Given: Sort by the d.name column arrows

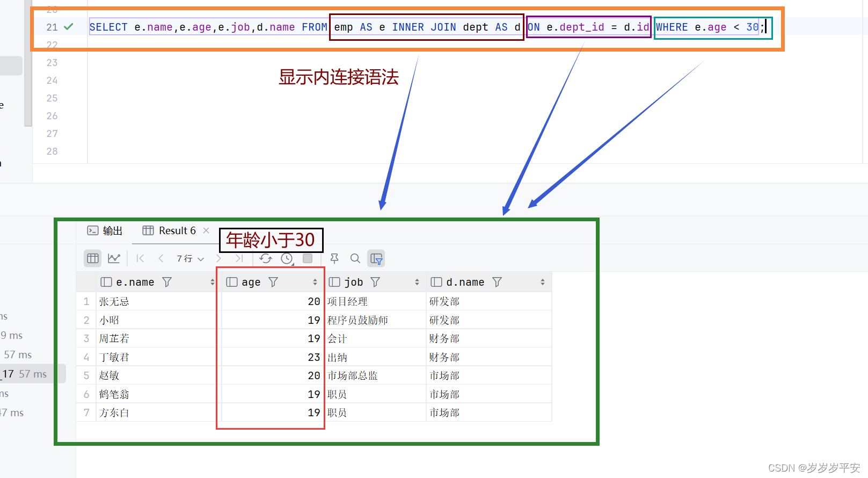Looking at the screenshot, I should tap(543, 282).
